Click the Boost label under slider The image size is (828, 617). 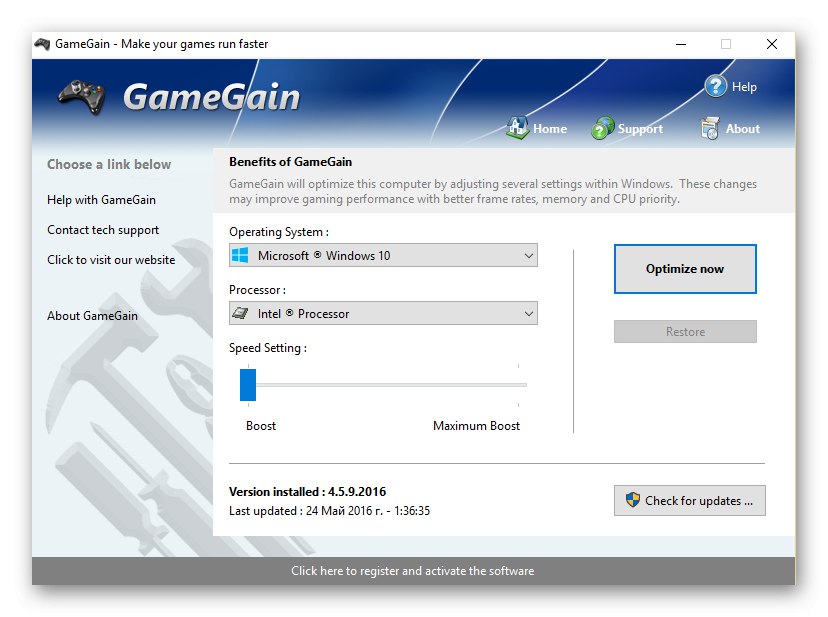coord(261,426)
